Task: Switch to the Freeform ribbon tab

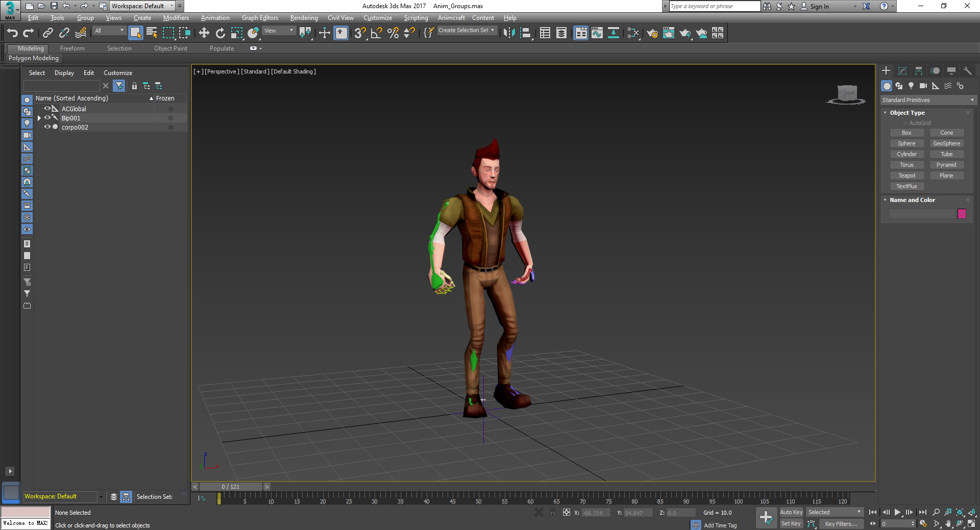Action: 72,48
